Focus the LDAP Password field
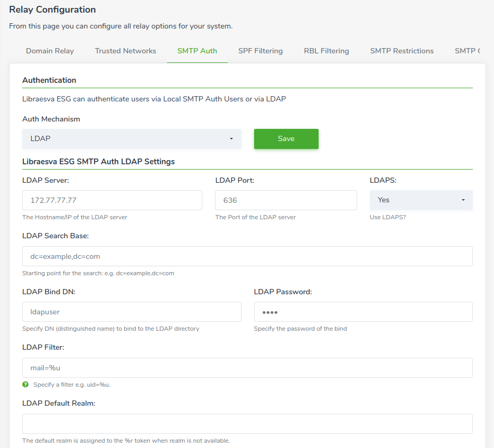494x448 pixels. (363, 312)
